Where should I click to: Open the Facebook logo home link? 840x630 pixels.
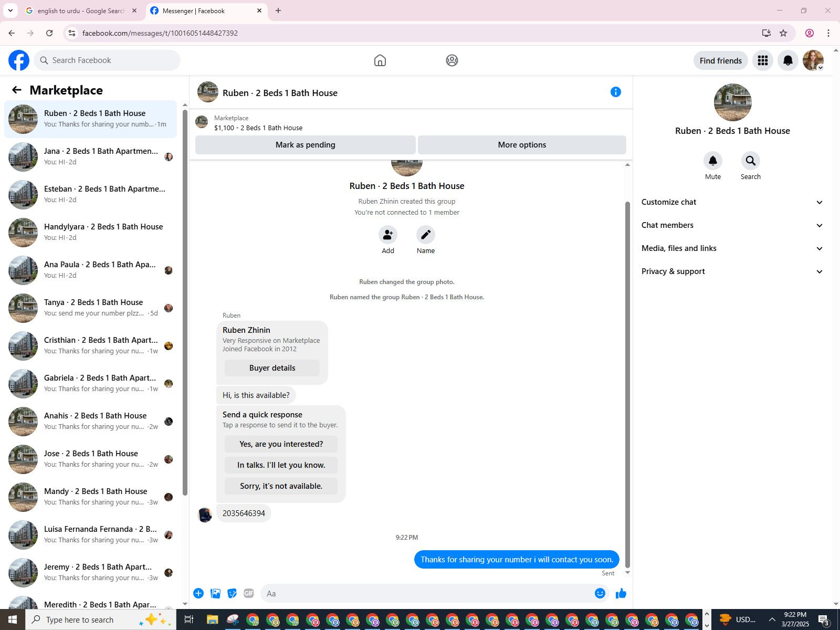coord(19,60)
